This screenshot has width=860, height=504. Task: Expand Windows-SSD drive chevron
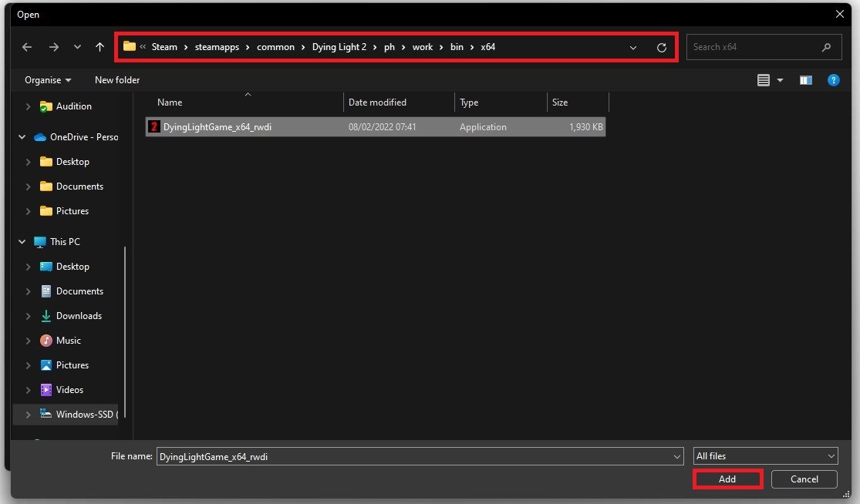coord(28,415)
